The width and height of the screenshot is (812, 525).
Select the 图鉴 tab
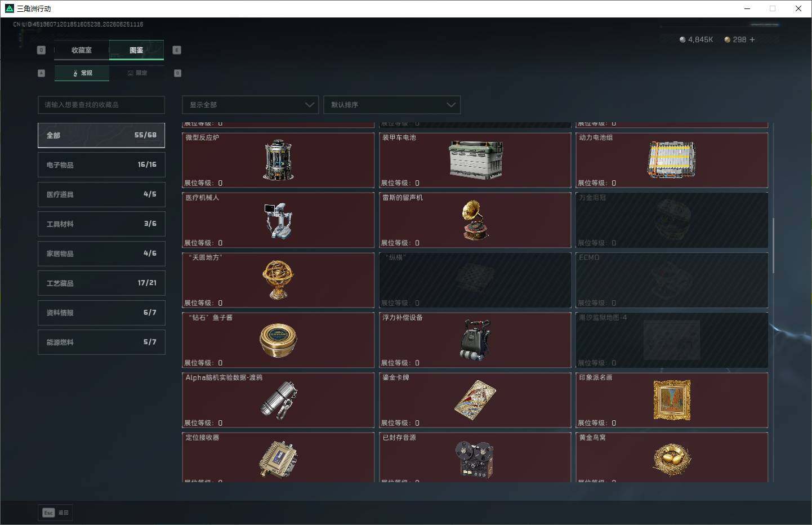click(136, 50)
